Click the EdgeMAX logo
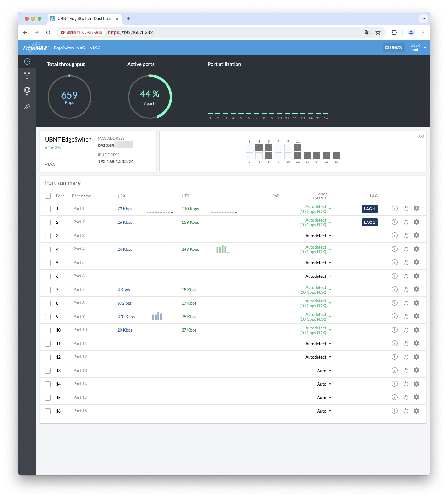Screen dimensions: 448x499 36,48
